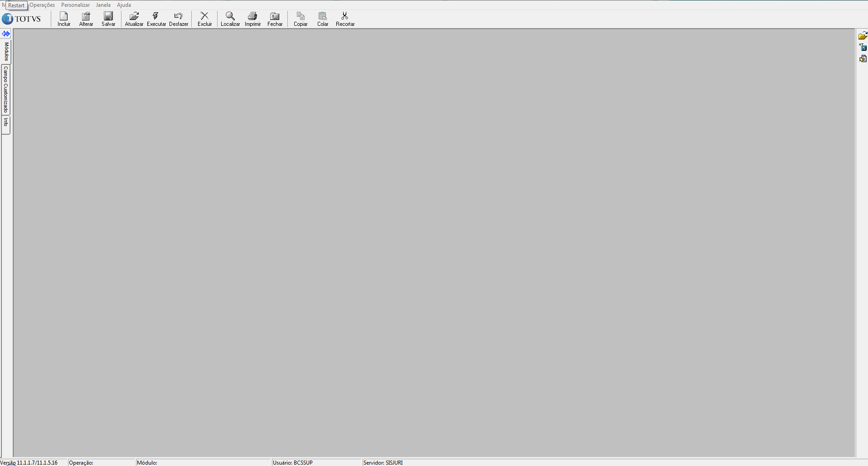Click the UT calculator icon on right panel

click(x=863, y=47)
